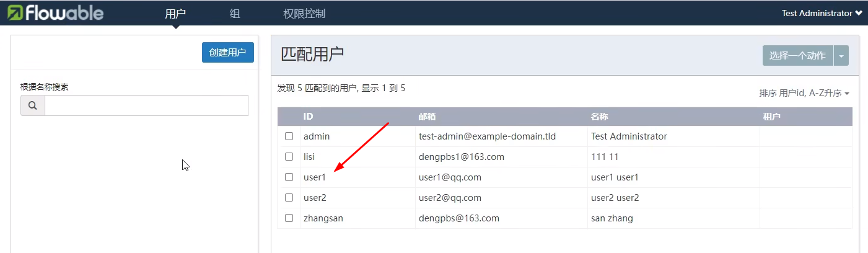868x253 pixels.
Task: Click the user2 ID cell
Action: click(x=315, y=198)
